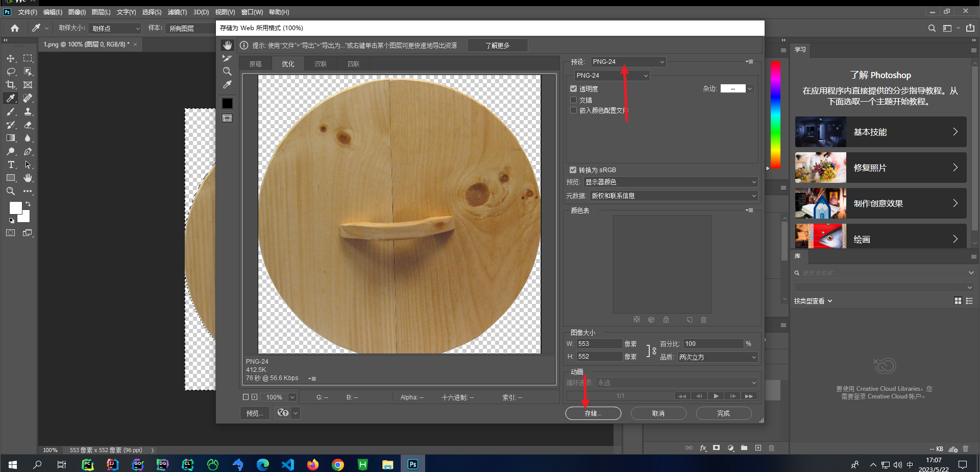Enable the 交错 interlaced checkbox

point(573,100)
